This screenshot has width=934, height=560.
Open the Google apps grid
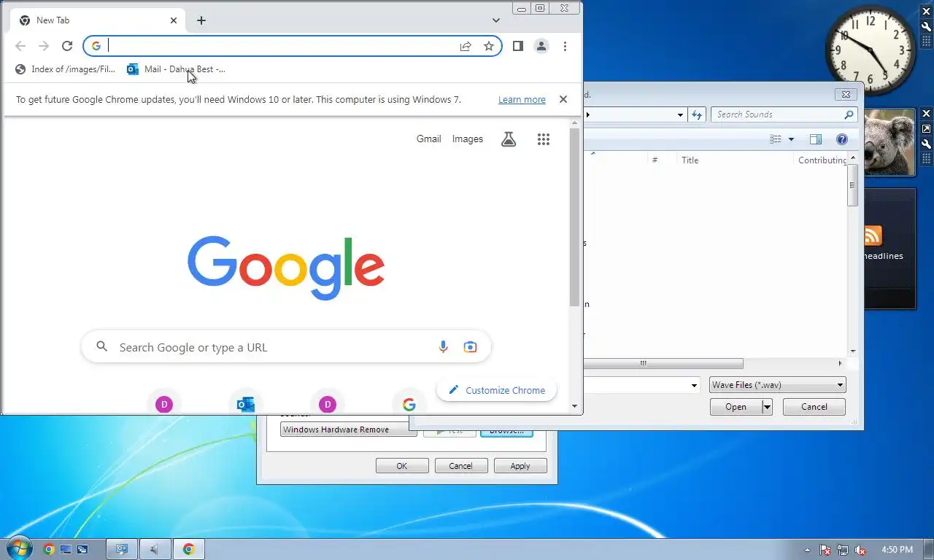click(544, 139)
